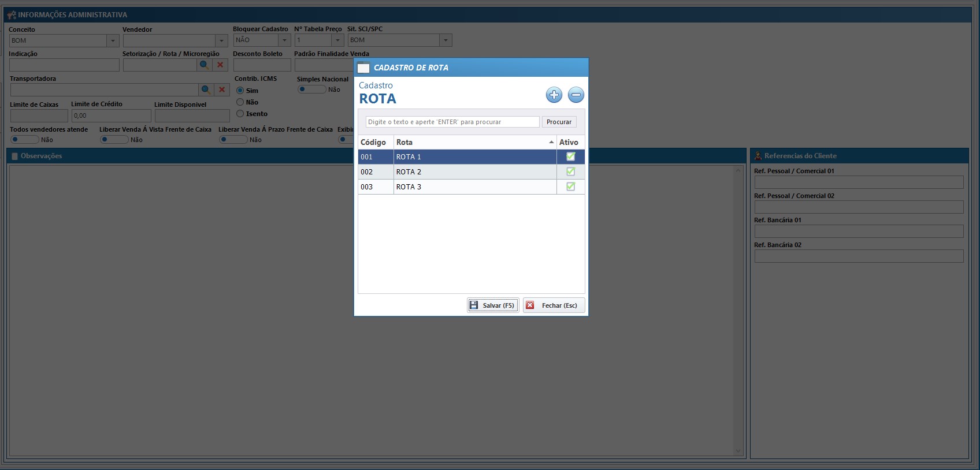Click the Código column header

pyautogui.click(x=374, y=142)
